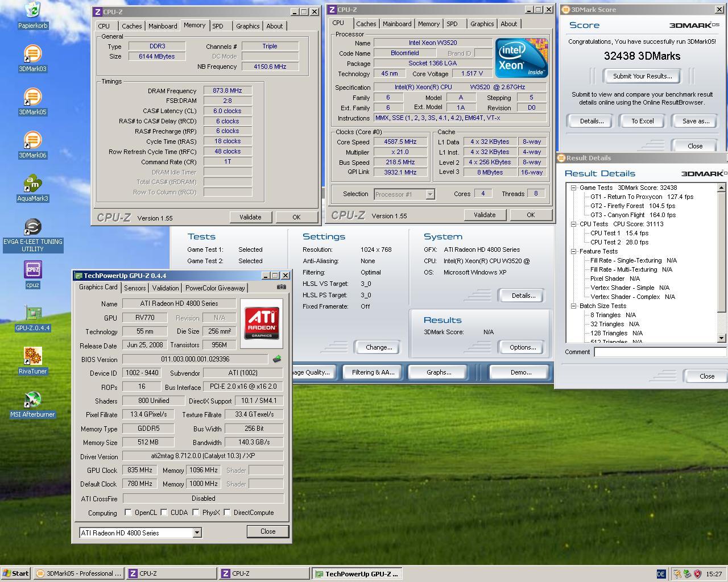Click GPU-Z screenshot camera icon

pyautogui.click(x=281, y=287)
